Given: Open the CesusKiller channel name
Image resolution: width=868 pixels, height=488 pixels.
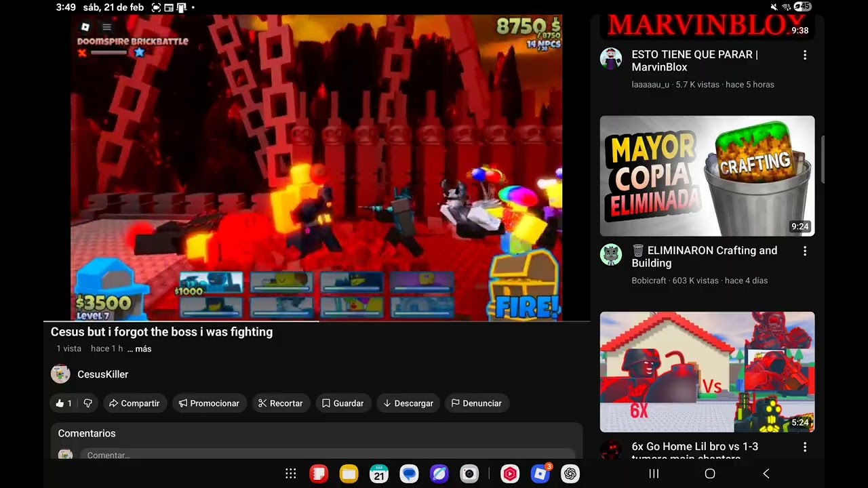Looking at the screenshot, I should [x=102, y=374].
